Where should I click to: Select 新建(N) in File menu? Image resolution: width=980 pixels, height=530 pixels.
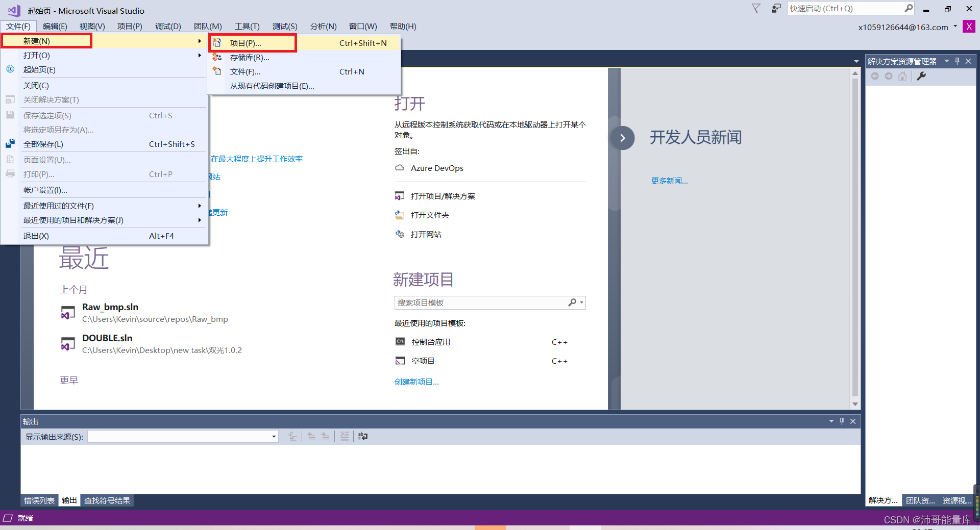click(105, 41)
